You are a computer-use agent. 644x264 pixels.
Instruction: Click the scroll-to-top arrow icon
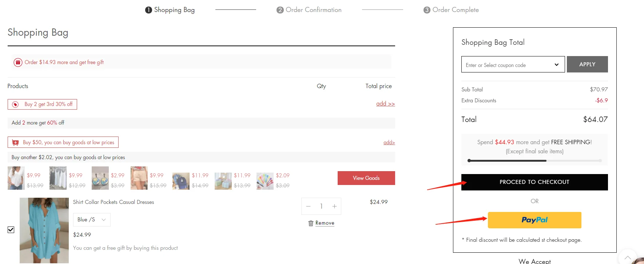tap(627, 257)
